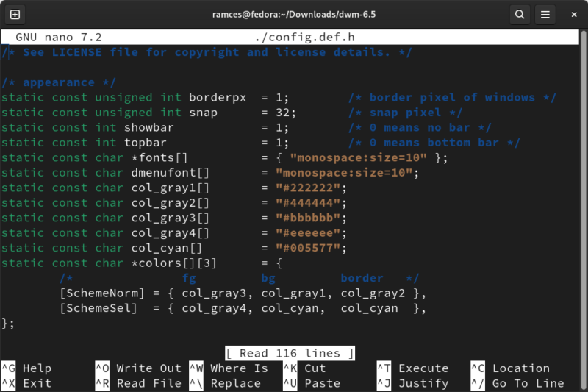Click the ^/ Go To Line shortcut
This screenshot has width=588, height=392.
[x=517, y=383]
